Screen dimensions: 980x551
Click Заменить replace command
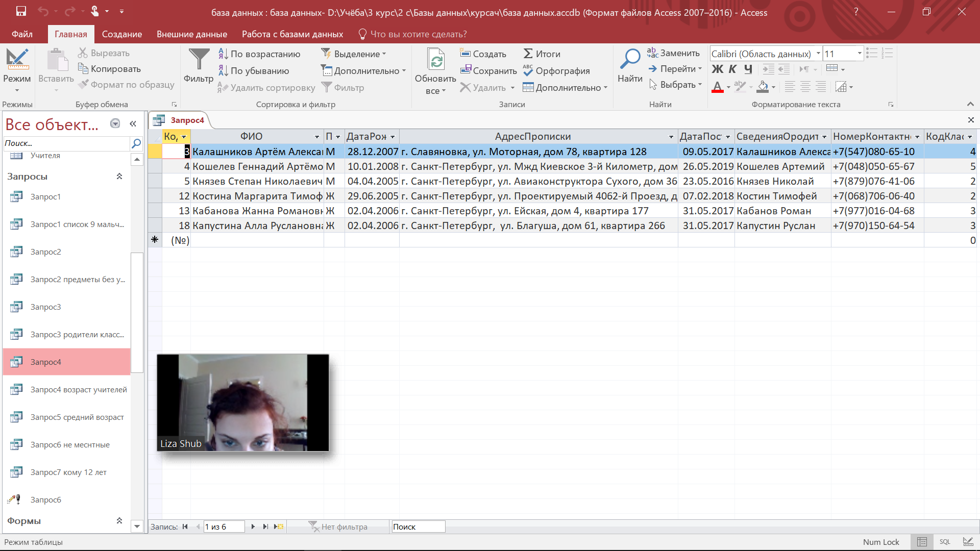673,53
